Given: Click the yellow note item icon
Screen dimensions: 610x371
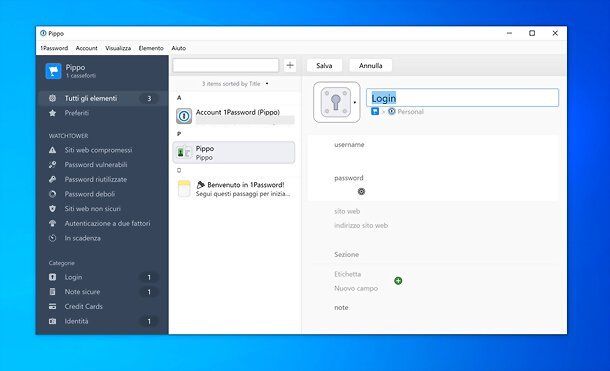Looking at the screenshot, I should (x=184, y=189).
